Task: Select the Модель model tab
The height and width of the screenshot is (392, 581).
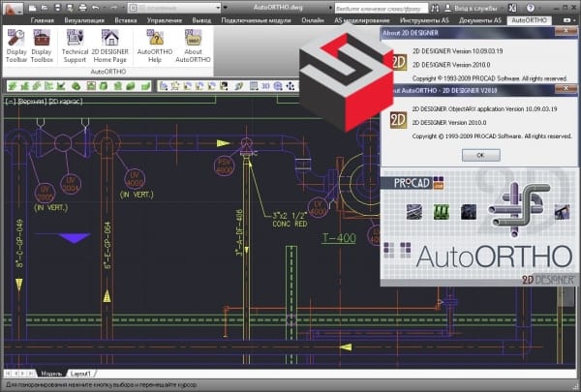Action: pos(50,373)
